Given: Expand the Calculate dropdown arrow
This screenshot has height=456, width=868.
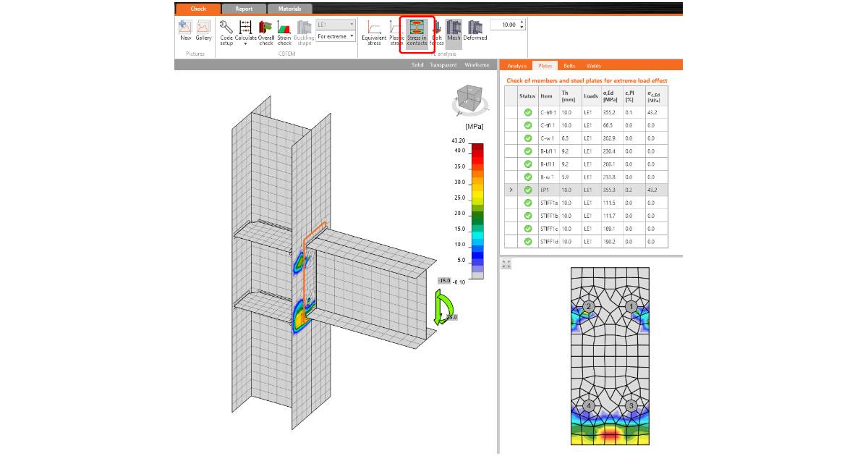Looking at the screenshot, I should click(246, 44).
